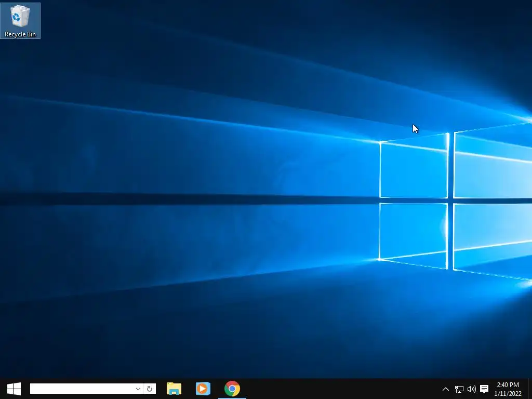Image resolution: width=532 pixels, height=399 pixels.
Task: Click the refresh button beside address bar
Action: coord(150,389)
